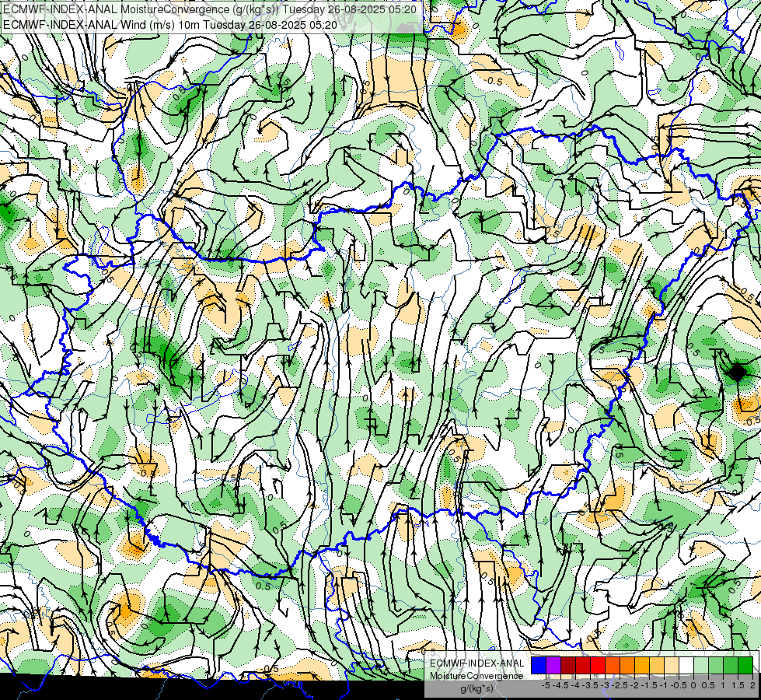Click the blue legend swatch below -5

(539, 666)
